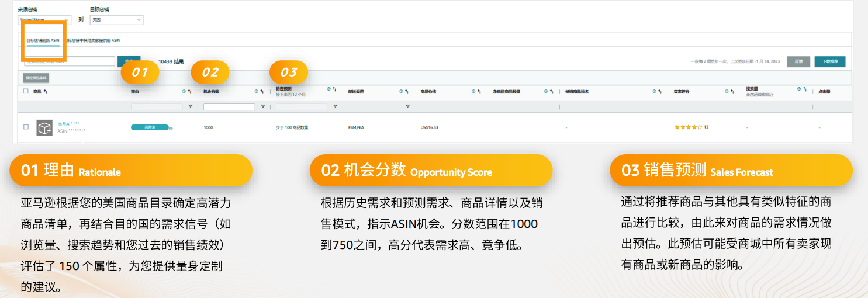Sort the table by the 商品 column
Image resolution: width=868 pixels, height=298 pixels.
point(46,92)
